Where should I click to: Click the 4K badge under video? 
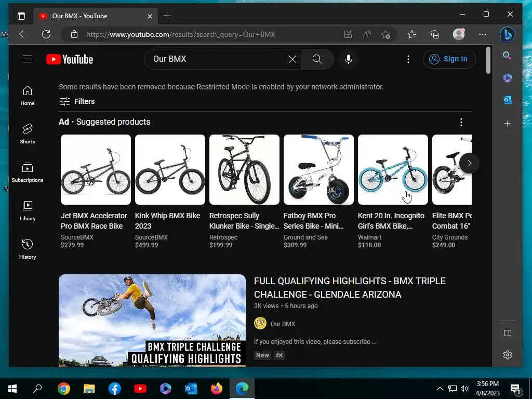pos(279,355)
